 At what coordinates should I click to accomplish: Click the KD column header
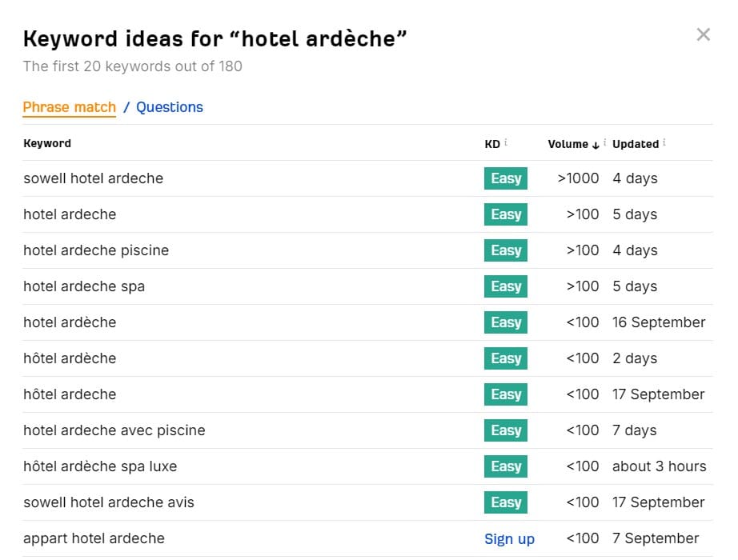click(x=492, y=144)
